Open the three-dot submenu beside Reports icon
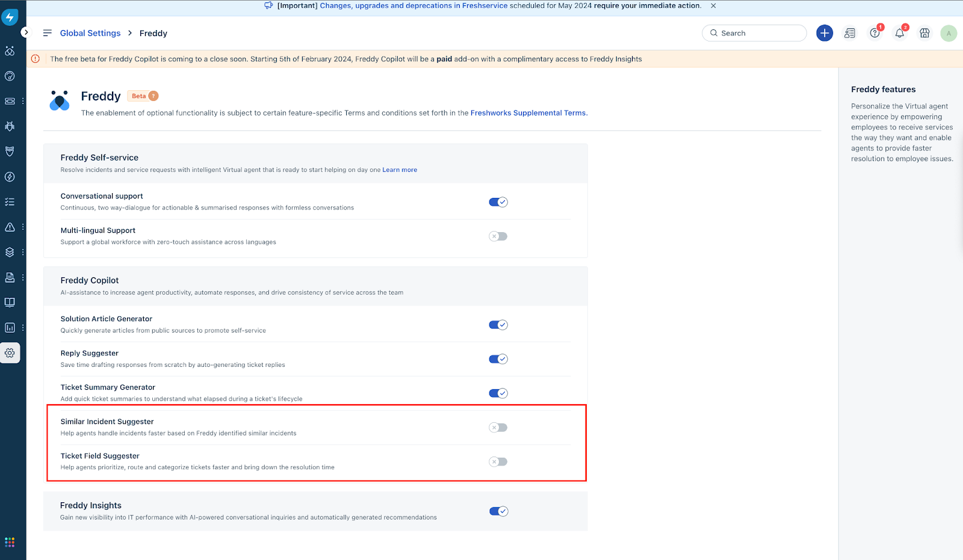Screen dimensions: 963x560 [x=23, y=328]
